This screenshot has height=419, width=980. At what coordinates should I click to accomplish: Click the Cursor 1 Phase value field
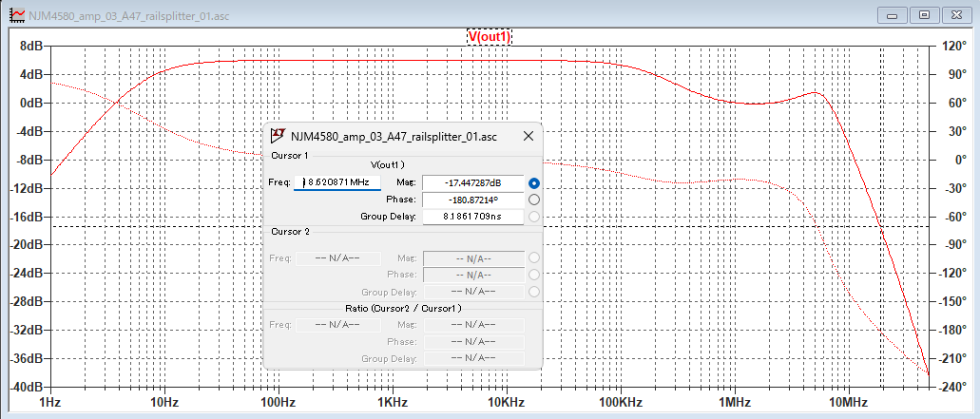[472, 200]
